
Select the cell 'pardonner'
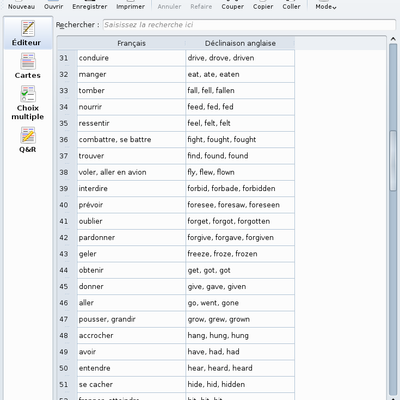(x=131, y=238)
